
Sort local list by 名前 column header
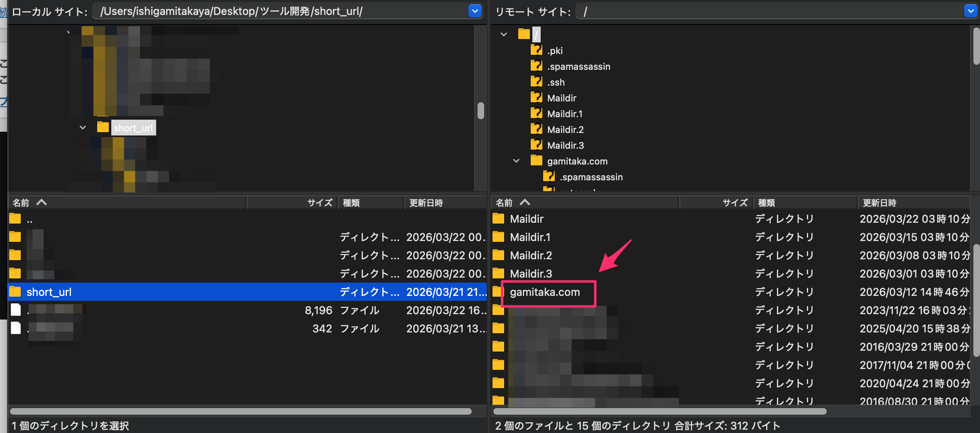point(21,203)
